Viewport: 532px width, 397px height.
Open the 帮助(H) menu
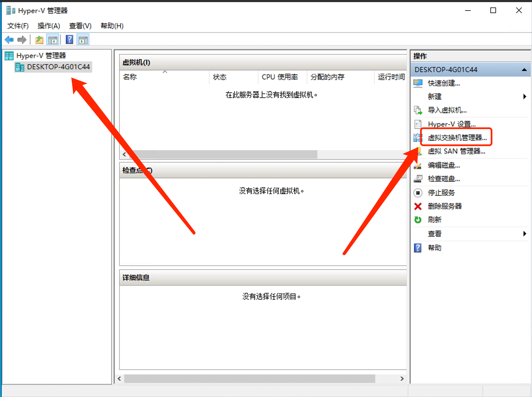point(112,26)
